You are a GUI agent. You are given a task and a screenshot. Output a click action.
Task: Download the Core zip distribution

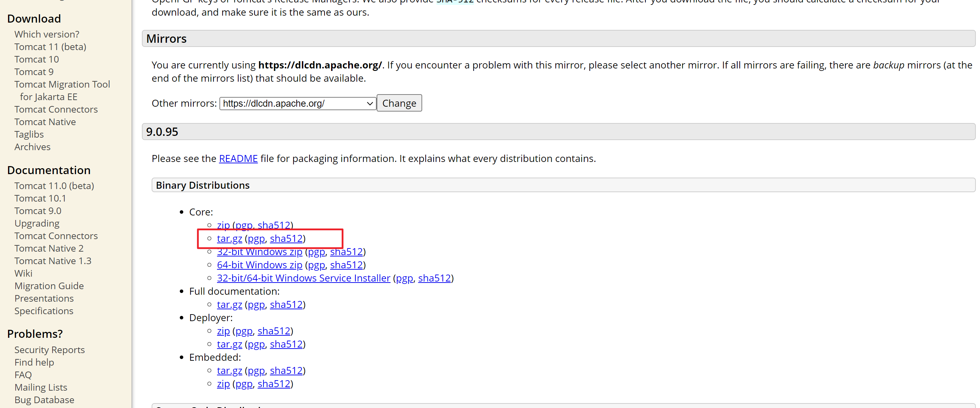[x=223, y=225]
